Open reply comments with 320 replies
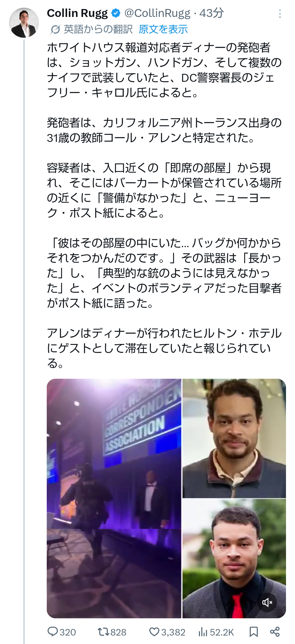Image resolution: width=295 pixels, height=644 pixels. point(61,632)
